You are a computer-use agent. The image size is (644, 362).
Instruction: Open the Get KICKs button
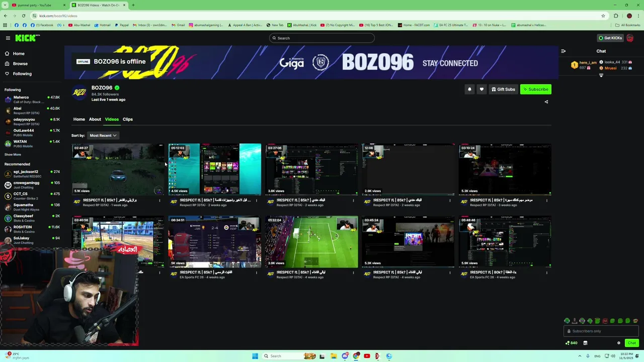(610, 38)
